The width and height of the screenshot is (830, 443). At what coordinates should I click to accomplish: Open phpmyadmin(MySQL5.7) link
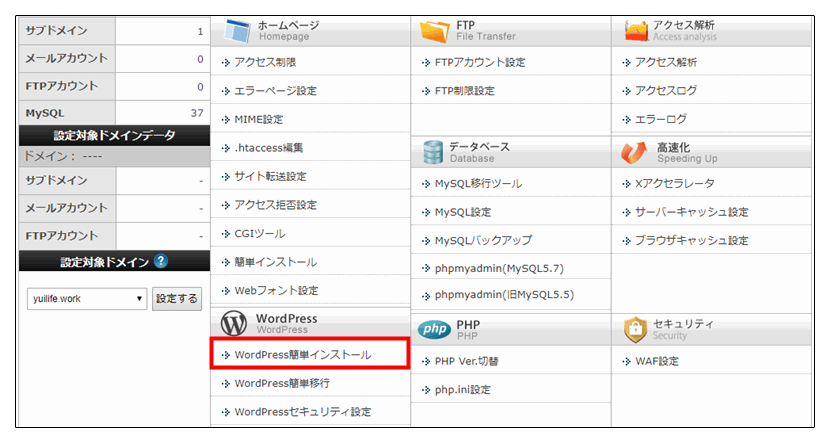(x=499, y=269)
